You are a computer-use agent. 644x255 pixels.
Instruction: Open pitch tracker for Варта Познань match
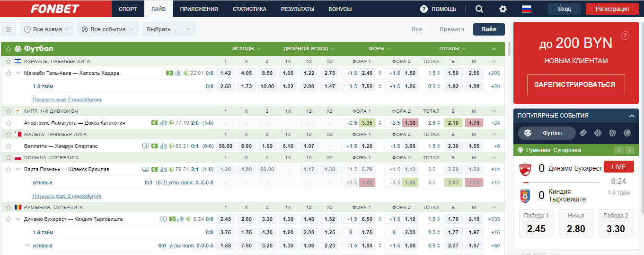coord(154,169)
